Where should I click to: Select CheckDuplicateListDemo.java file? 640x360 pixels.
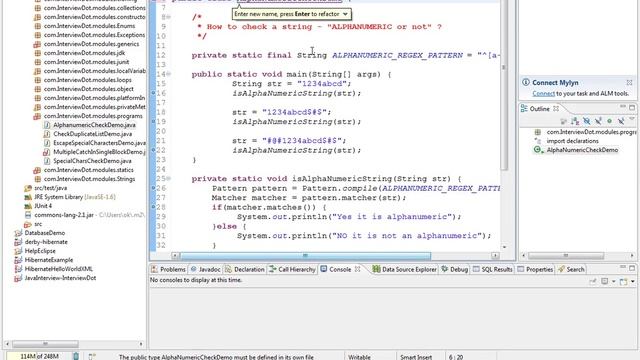coord(93,134)
